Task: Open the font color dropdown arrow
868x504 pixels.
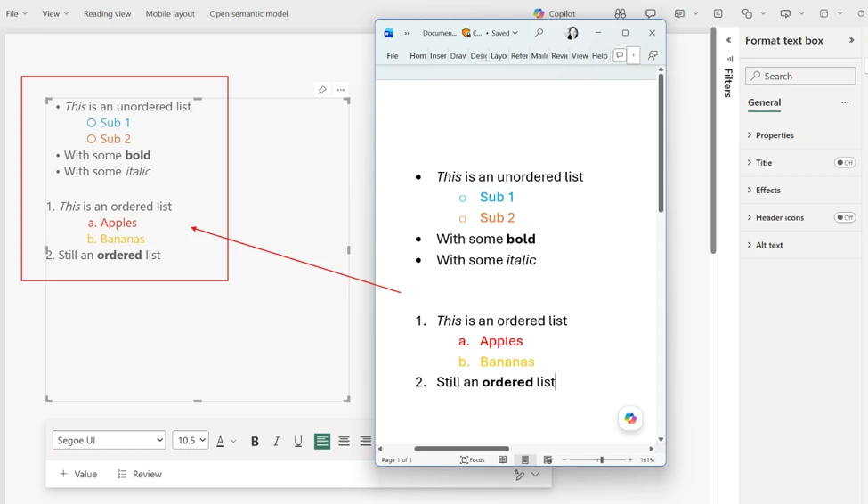Action: click(233, 441)
